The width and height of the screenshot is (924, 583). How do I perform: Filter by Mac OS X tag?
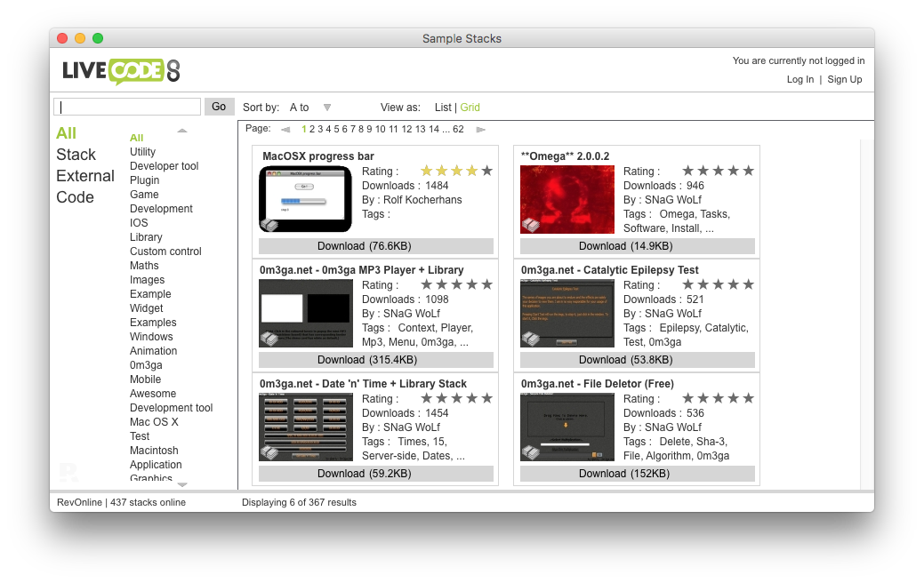(154, 421)
